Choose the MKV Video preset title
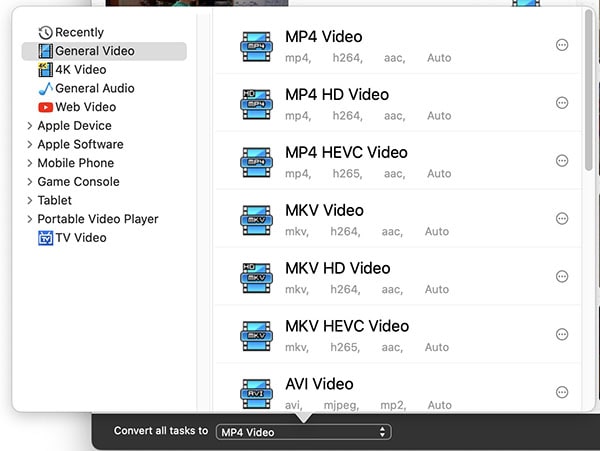 click(x=324, y=210)
